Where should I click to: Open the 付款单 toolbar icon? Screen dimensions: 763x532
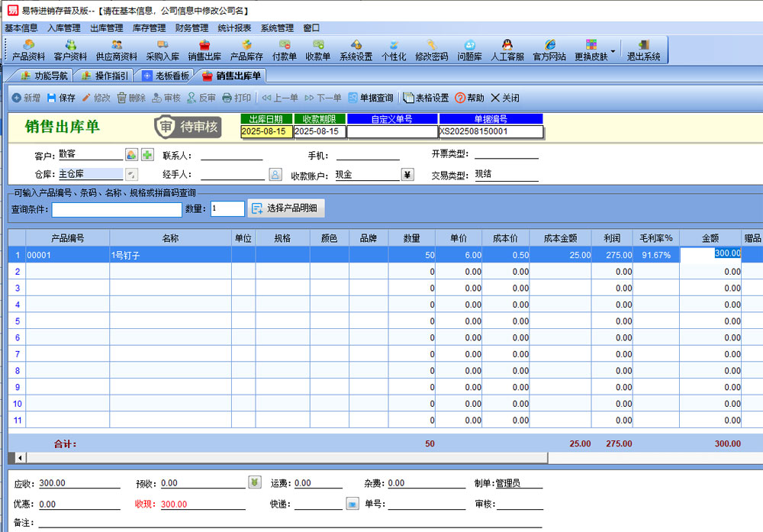(285, 50)
